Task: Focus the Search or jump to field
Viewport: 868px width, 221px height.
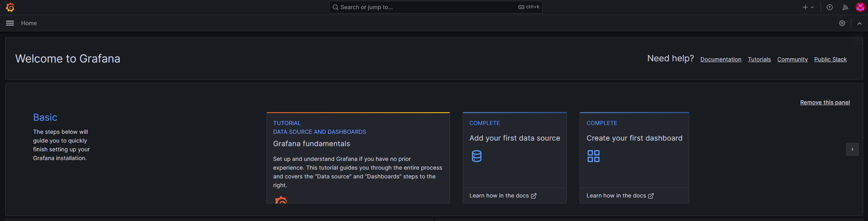Action: tap(436, 7)
